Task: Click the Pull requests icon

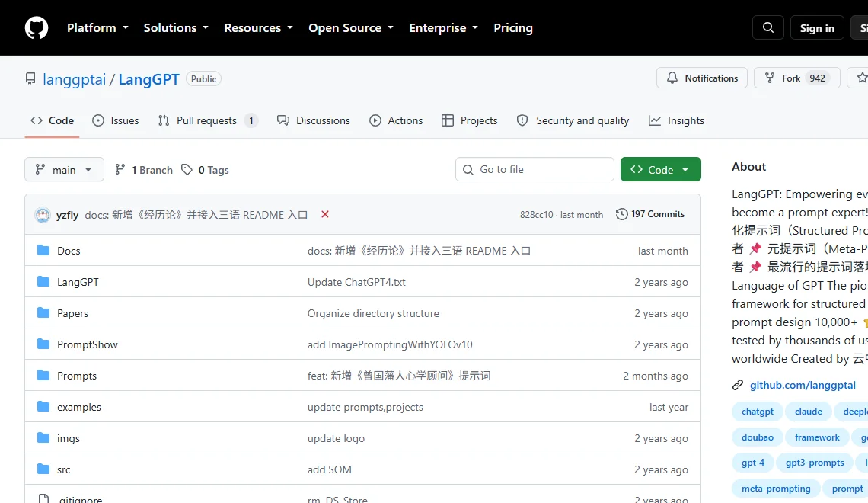Action: pyautogui.click(x=163, y=120)
